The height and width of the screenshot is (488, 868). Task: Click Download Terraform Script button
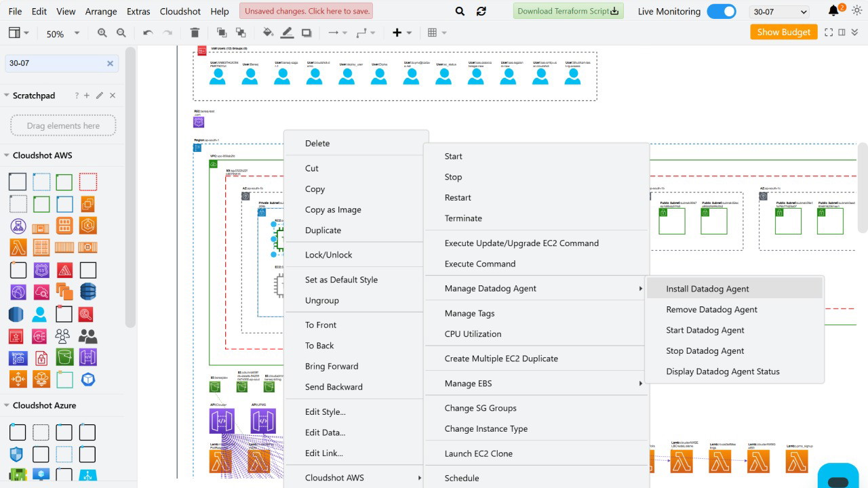coord(568,12)
